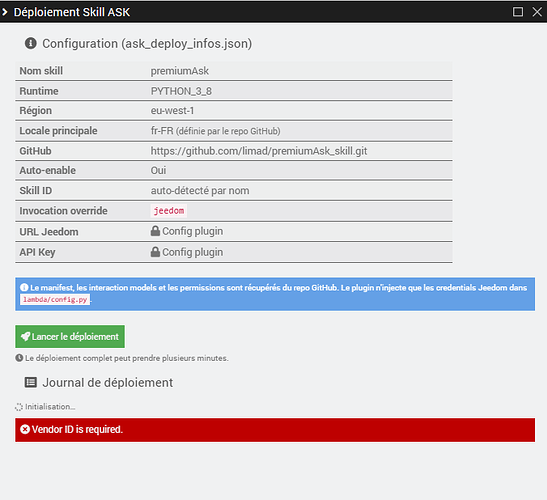The width and height of the screenshot is (547, 500).
Task: Click the déploiement complet duration note
Action: click(x=127, y=358)
